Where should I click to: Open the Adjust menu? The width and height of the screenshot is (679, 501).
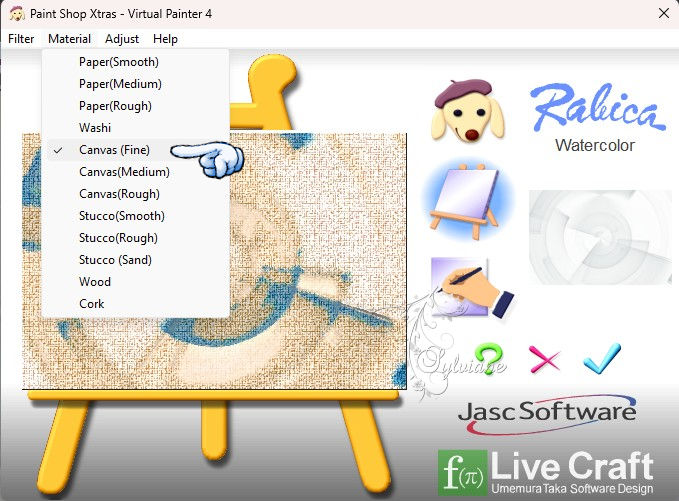(x=122, y=39)
